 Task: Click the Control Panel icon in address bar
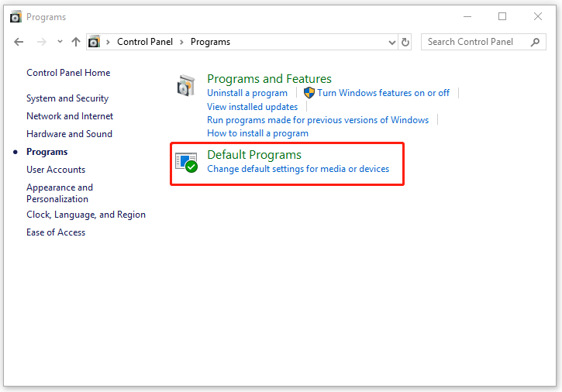point(95,42)
